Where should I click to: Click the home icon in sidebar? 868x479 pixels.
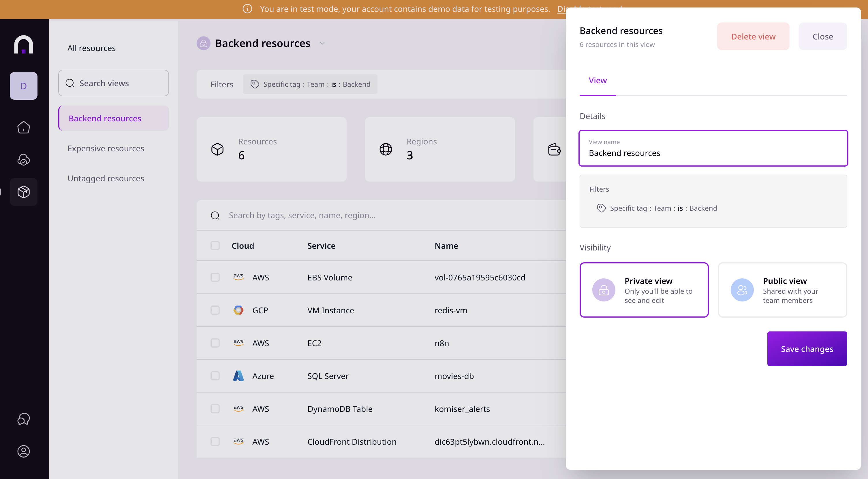click(x=23, y=127)
